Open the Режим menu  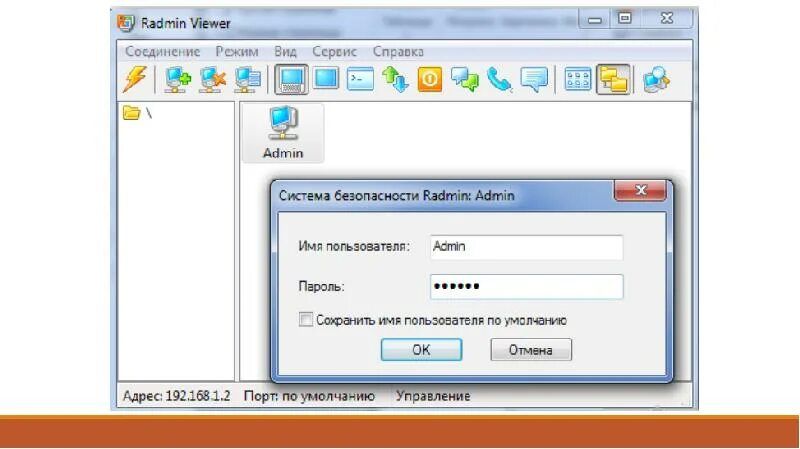click(x=237, y=52)
